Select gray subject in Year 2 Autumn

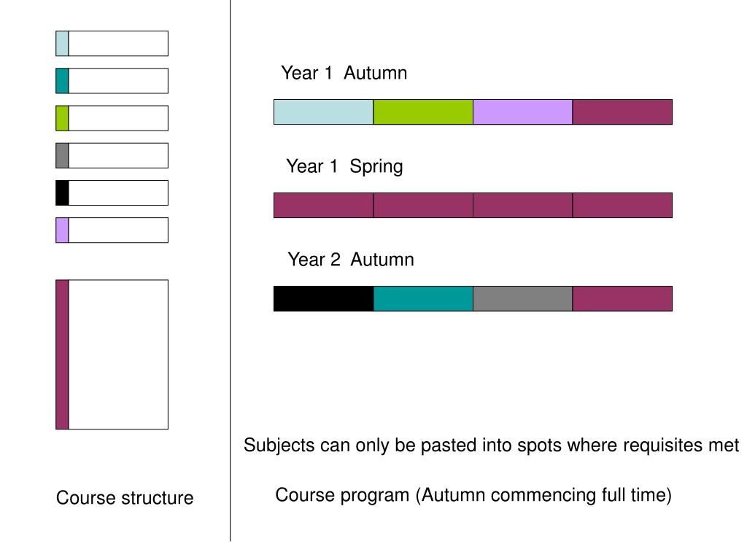click(522, 298)
